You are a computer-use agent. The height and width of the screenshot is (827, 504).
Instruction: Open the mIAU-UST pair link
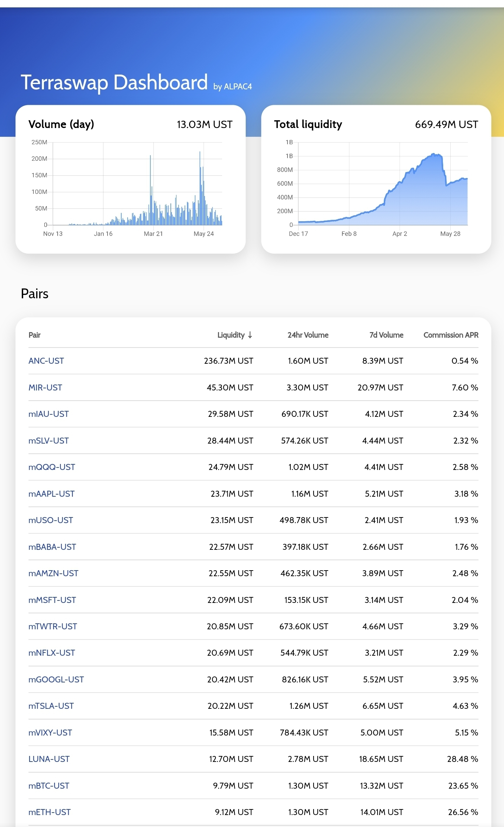point(49,414)
